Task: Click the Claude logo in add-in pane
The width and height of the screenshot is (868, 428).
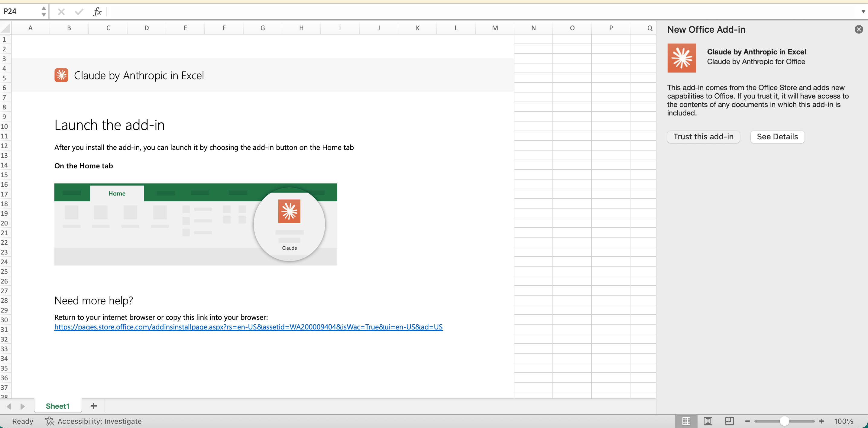Action: point(682,58)
